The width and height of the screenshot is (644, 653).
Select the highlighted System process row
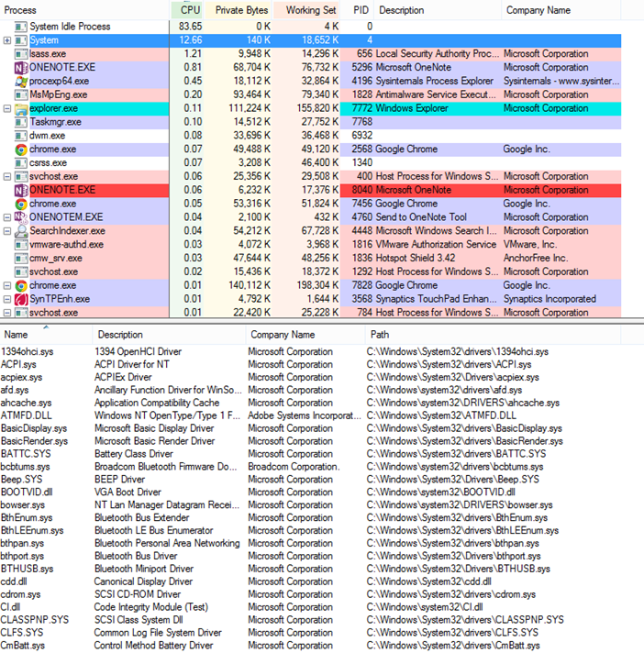[x=310, y=40]
